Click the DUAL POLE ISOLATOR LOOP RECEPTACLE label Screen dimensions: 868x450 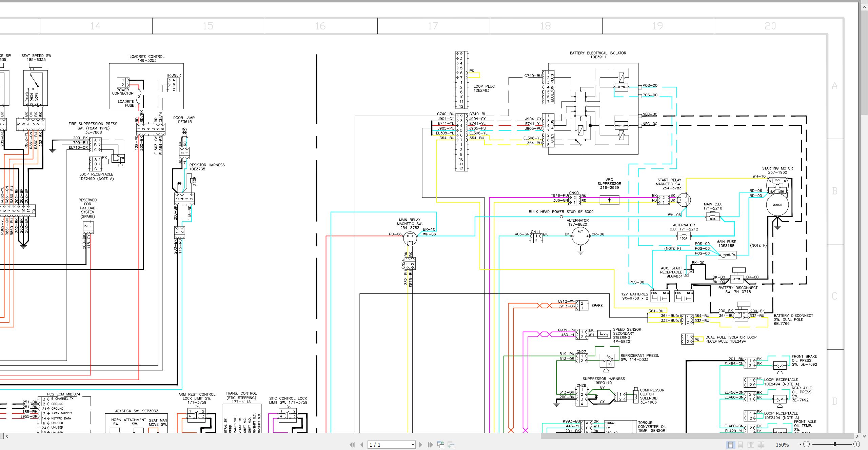tap(731, 339)
